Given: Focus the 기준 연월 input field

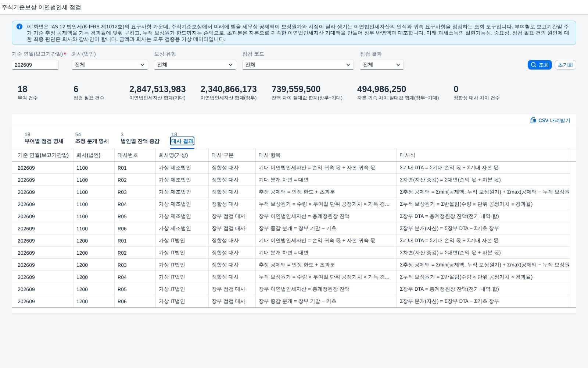Looking at the screenshot, I should coord(35,65).
